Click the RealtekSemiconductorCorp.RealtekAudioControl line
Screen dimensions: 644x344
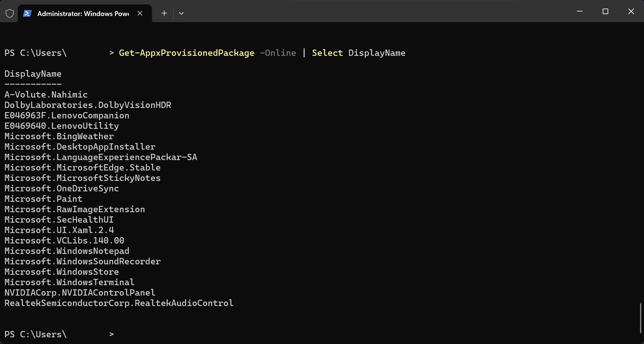(119, 303)
